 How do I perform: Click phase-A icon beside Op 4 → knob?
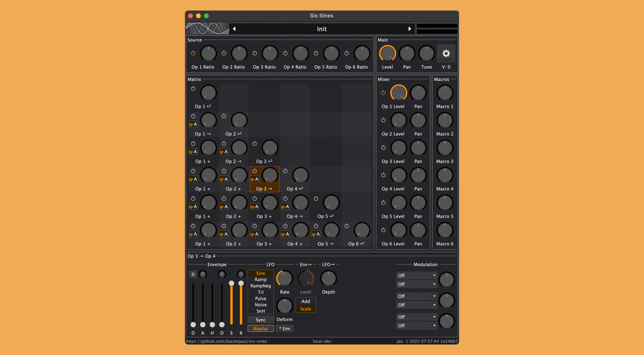(x=285, y=207)
